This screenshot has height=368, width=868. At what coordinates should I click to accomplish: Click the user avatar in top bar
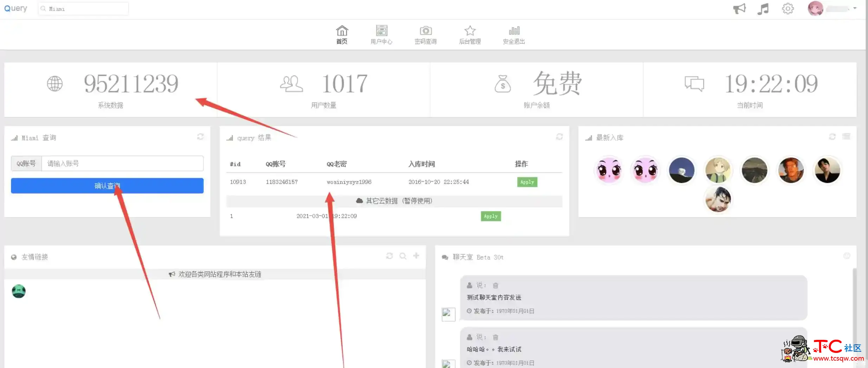click(x=815, y=8)
